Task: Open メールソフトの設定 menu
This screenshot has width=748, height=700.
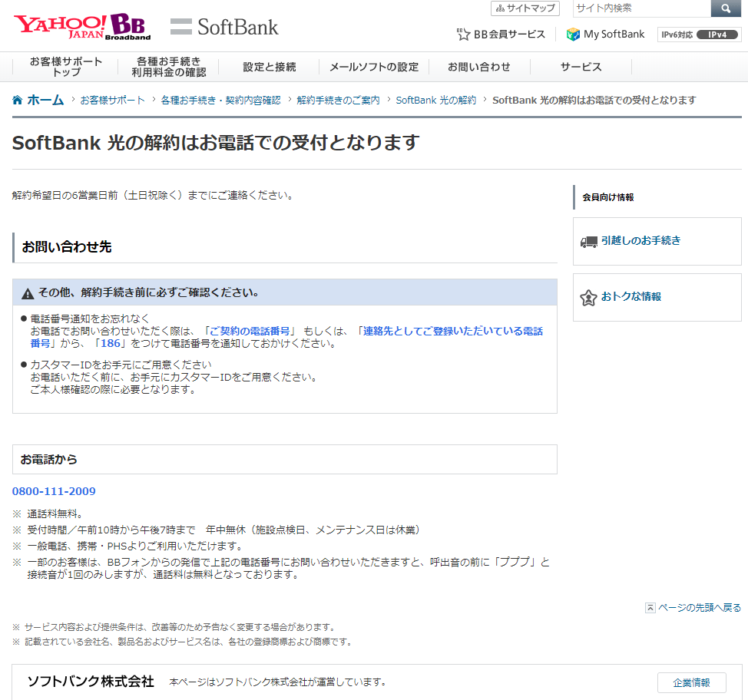Action: [374, 67]
